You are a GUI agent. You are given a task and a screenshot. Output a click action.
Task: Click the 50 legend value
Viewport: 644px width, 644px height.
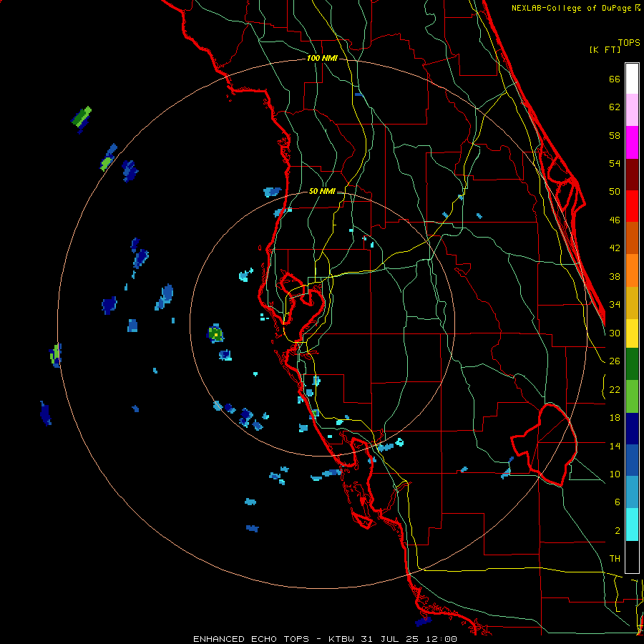click(615, 192)
